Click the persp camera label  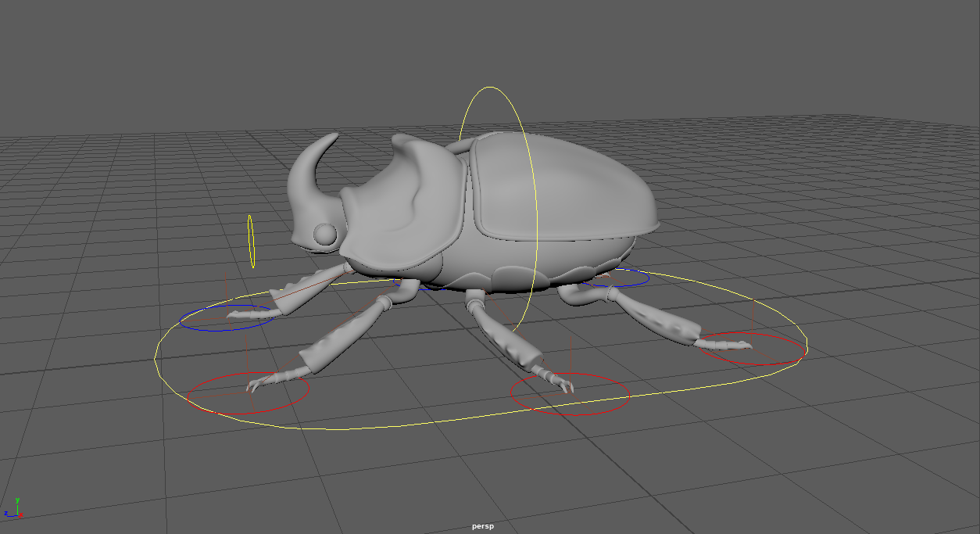483,527
